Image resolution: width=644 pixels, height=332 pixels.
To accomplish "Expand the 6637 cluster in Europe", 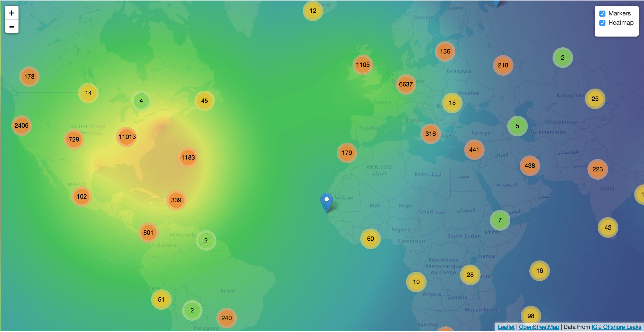I will (x=406, y=84).
